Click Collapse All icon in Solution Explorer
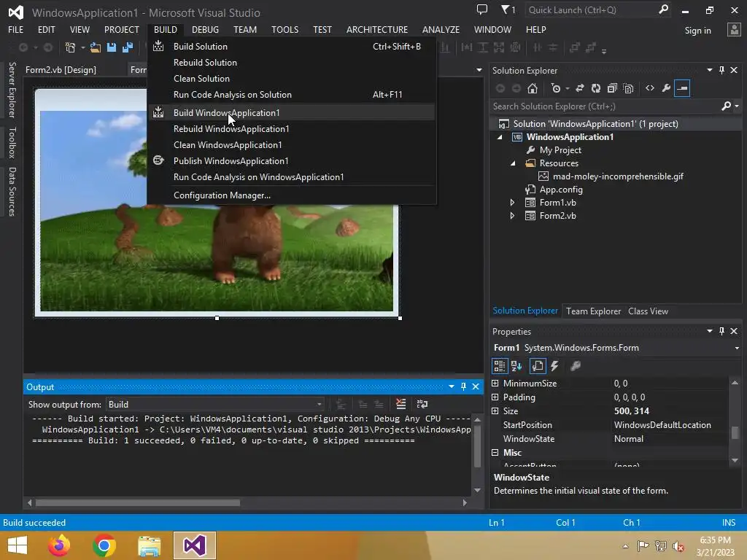This screenshot has height=560, width=747. pos(612,88)
